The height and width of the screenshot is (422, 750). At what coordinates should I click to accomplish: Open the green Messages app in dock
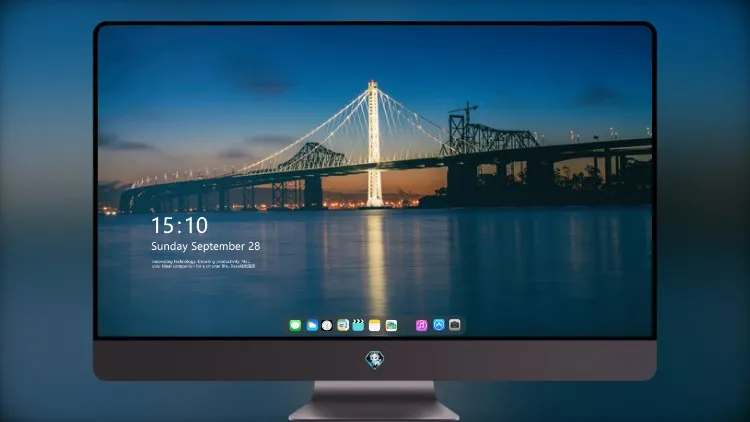pos(295,325)
